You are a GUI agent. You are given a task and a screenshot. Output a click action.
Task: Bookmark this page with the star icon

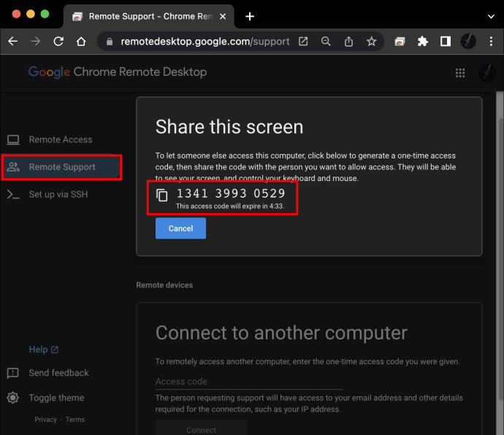(x=371, y=41)
